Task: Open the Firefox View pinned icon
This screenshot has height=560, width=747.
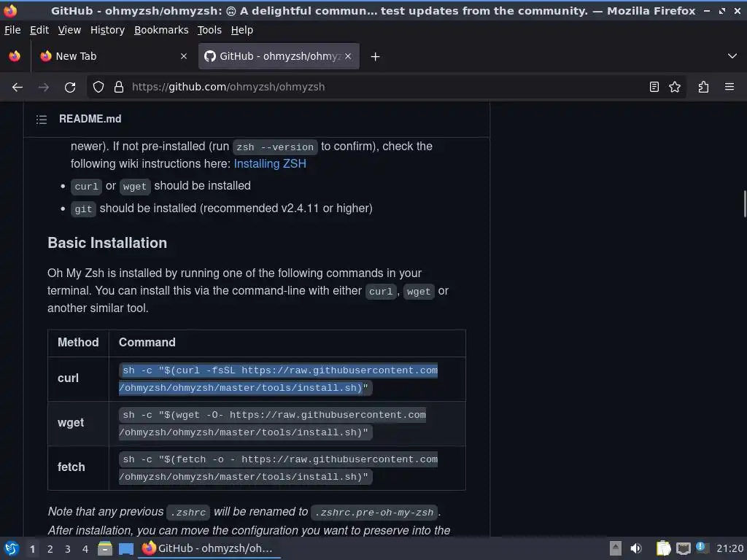Action: pyautogui.click(x=15, y=56)
